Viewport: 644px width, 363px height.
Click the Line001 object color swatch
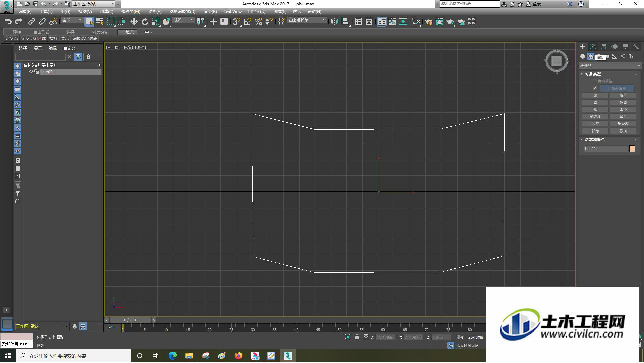(632, 149)
